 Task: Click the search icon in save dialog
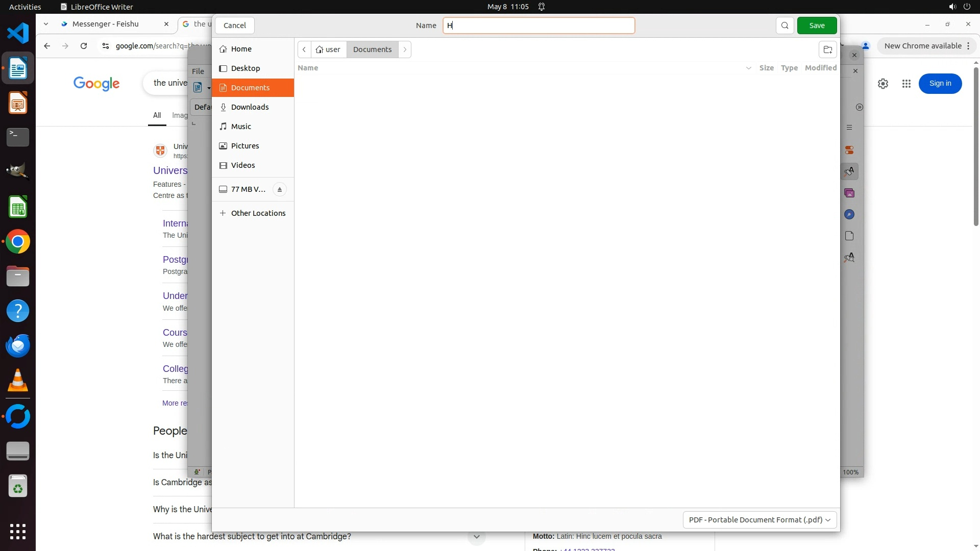(x=785, y=26)
